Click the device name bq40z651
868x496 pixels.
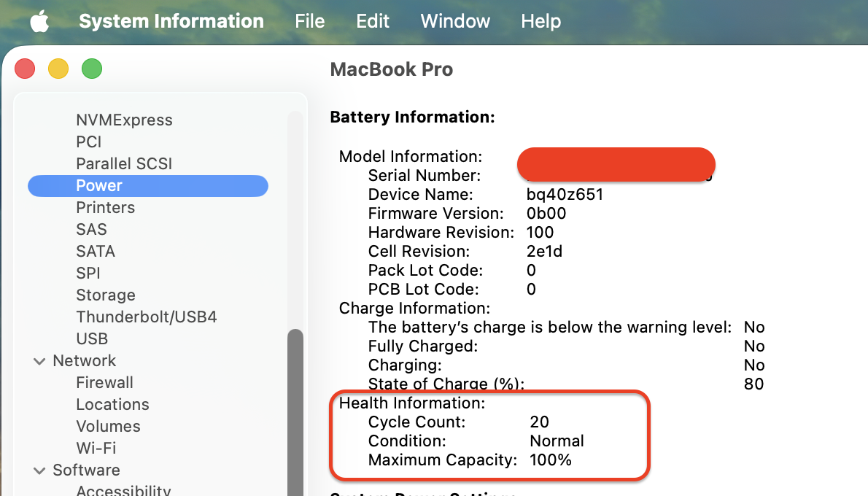tap(565, 194)
